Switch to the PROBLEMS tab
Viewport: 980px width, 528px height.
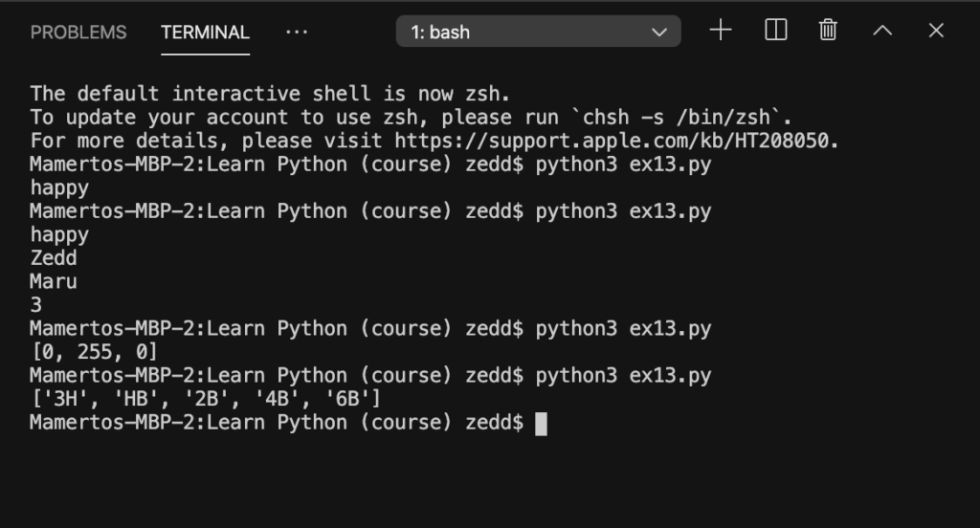tap(78, 33)
